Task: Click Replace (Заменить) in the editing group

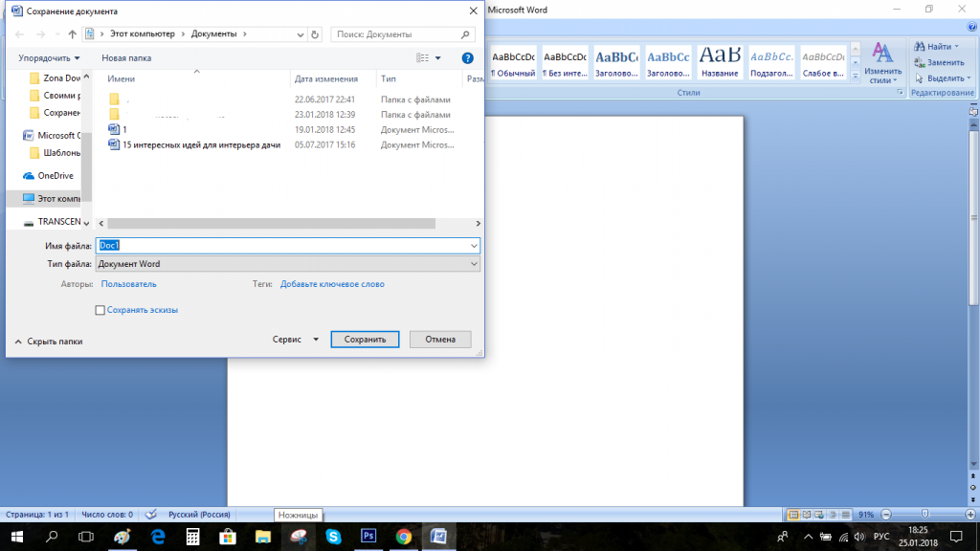Action: [938, 62]
